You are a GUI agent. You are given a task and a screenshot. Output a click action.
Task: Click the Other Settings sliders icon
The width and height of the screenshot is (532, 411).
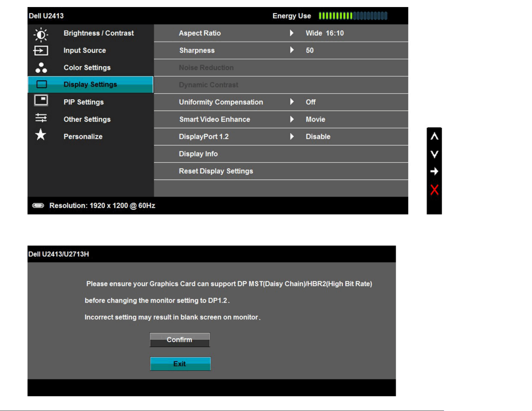(x=41, y=118)
